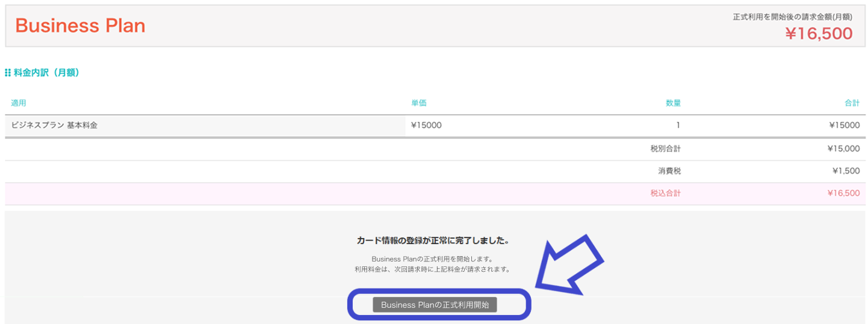This screenshot has height=324, width=868.
Task: Click the 正式利用を開始後の請求金額(月額) label
Action: [x=792, y=17]
